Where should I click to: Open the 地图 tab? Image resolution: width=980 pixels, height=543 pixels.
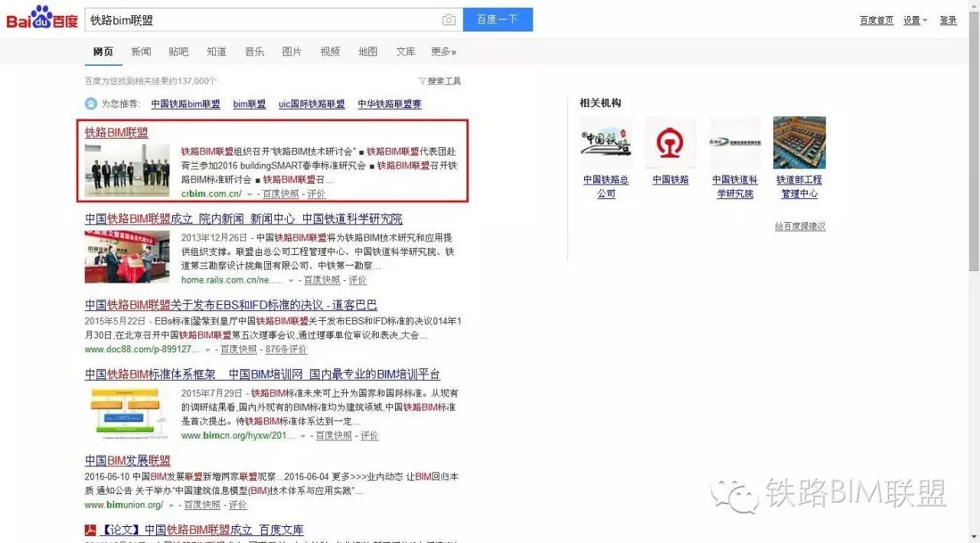pos(367,52)
